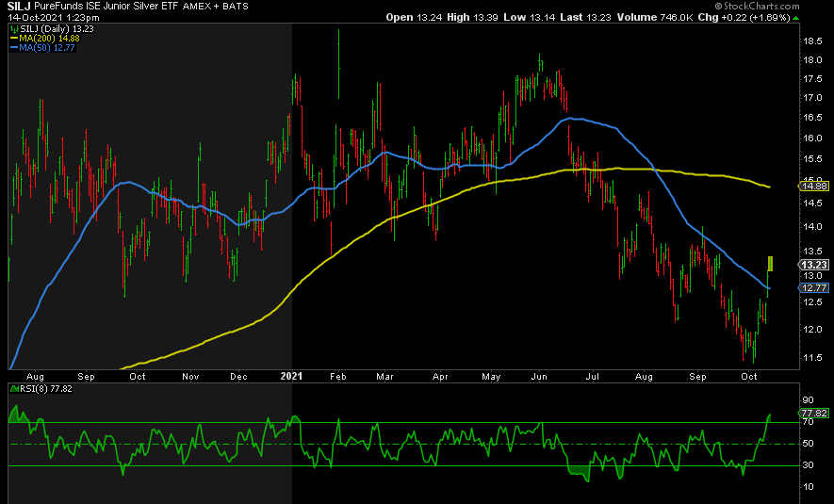Click the Low 13.14 value in header

click(529, 17)
